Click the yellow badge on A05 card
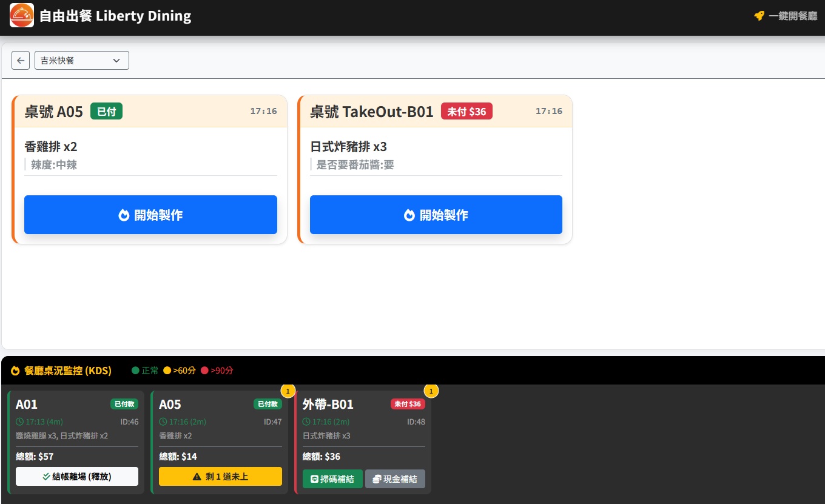The image size is (825, 504). tap(288, 391)
